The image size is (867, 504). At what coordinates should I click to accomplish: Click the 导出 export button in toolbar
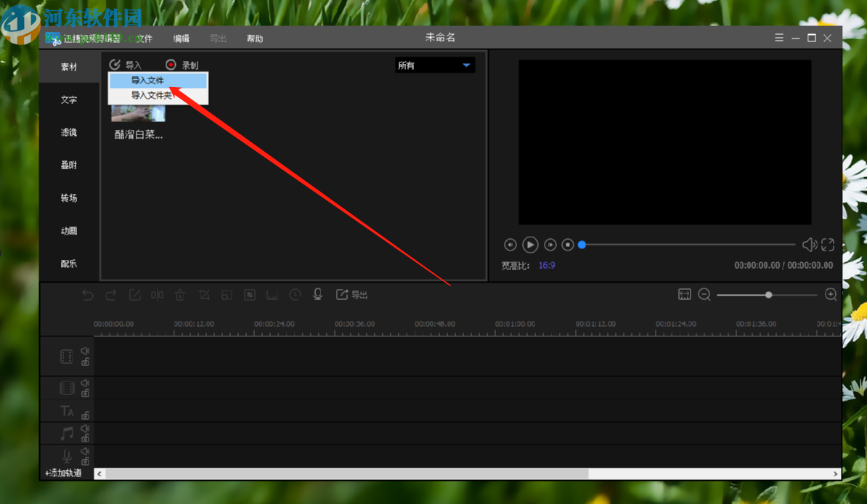point(352,294)
